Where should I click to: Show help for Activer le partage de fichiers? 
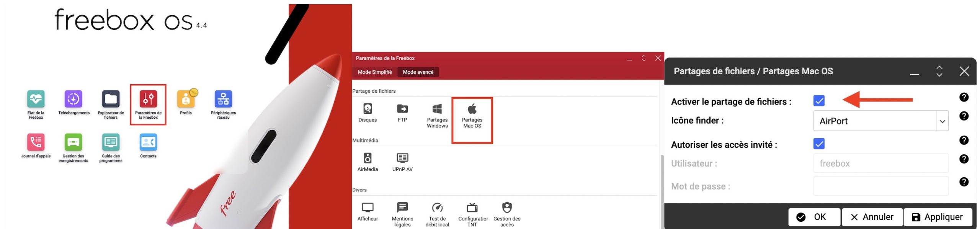964,97
